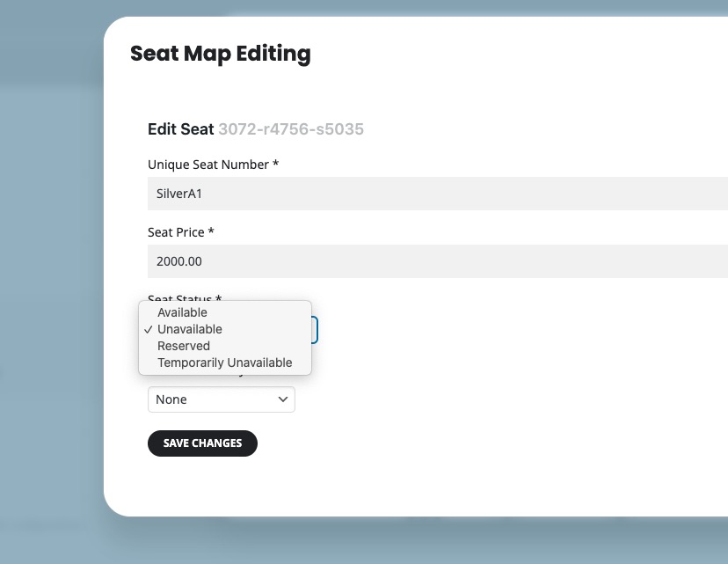Image resolution: width=728 pixels, height=564 pixels.
Task: Click the Edit Seat heading
Action: (x=180, y=129)
